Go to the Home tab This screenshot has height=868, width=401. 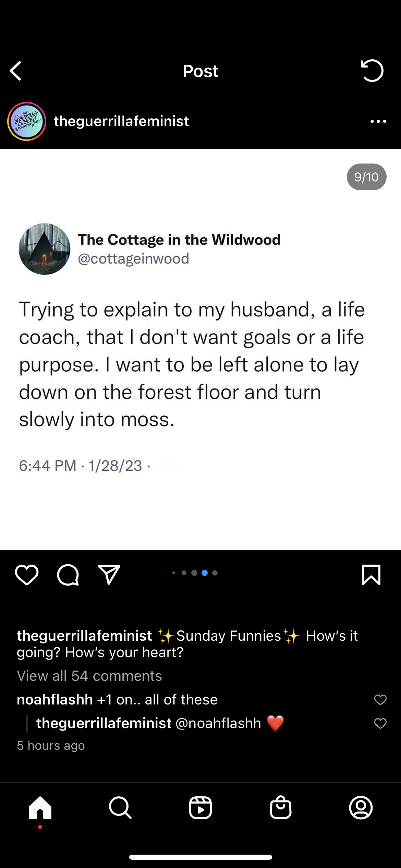pyautogui.click(x=40, y=808)
